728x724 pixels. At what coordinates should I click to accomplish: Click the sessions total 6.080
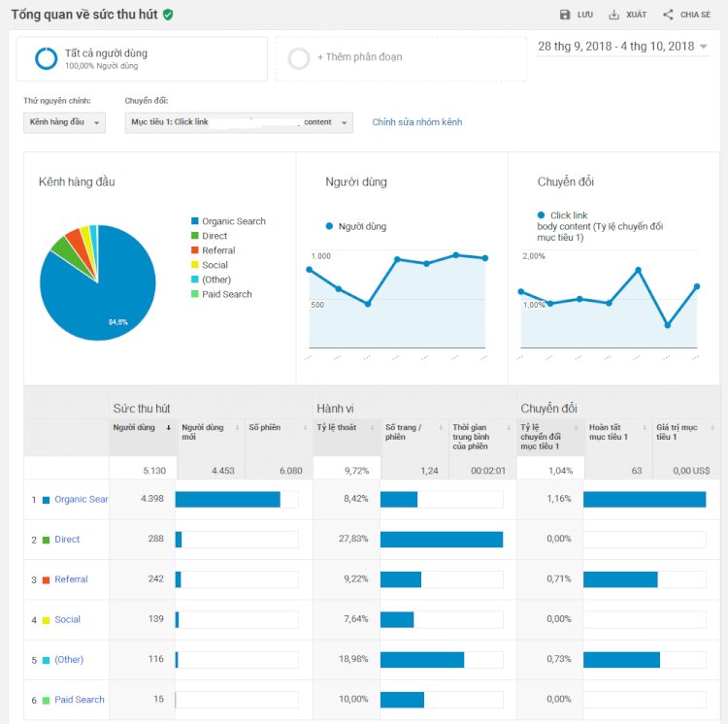(290, 471)
